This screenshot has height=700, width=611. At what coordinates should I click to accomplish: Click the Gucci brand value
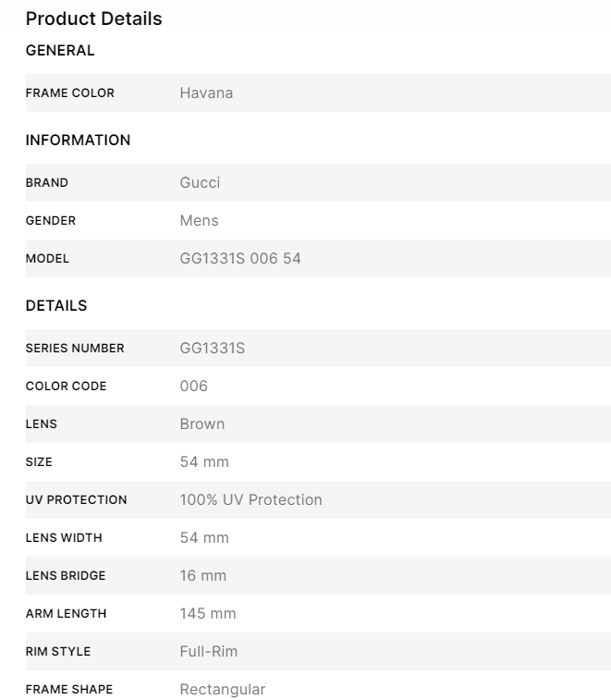coord(200,183)
